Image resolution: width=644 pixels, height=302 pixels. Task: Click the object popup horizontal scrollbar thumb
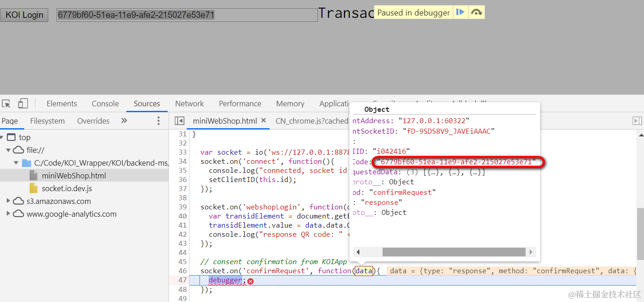click(454, 252)
